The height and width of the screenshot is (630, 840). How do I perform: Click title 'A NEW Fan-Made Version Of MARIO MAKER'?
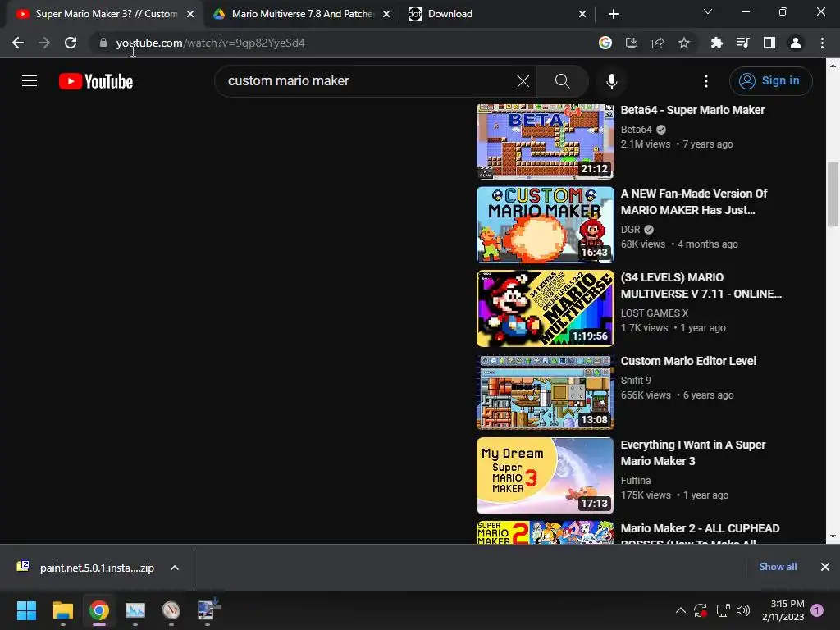pos(694,202)
